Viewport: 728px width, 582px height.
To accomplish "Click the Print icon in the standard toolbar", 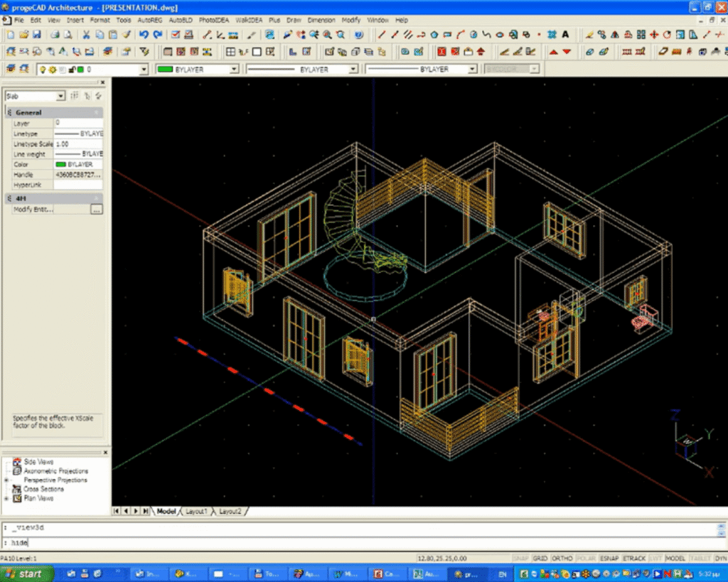I will tap(54, 33).
